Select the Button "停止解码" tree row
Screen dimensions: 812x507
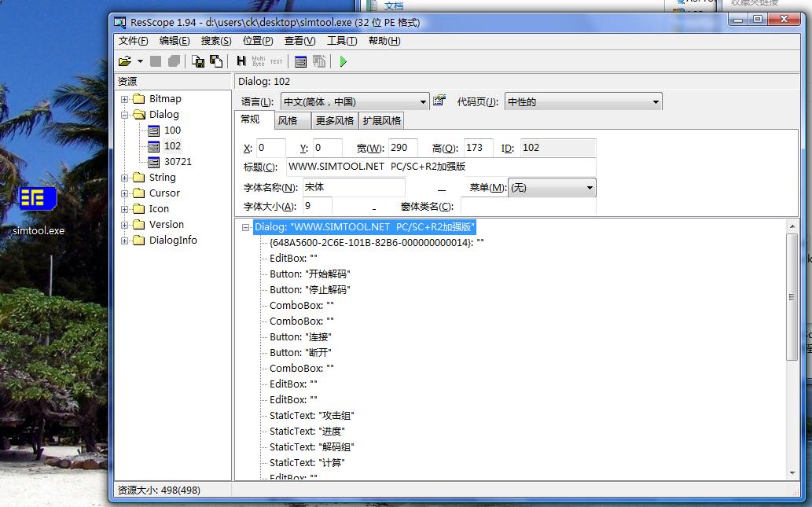click(310, 290)
